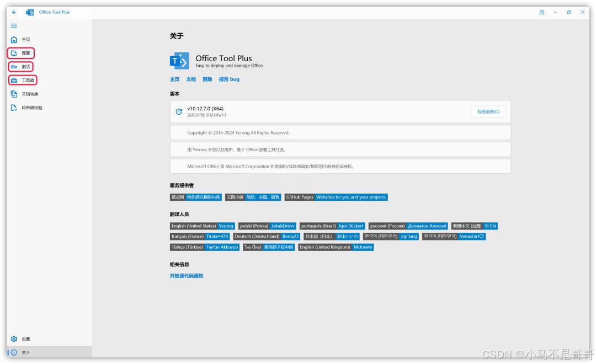Open the Deploy (部署) page
Image resolution: width=596 pixels, height=364 pixels.
click(49, 53)
